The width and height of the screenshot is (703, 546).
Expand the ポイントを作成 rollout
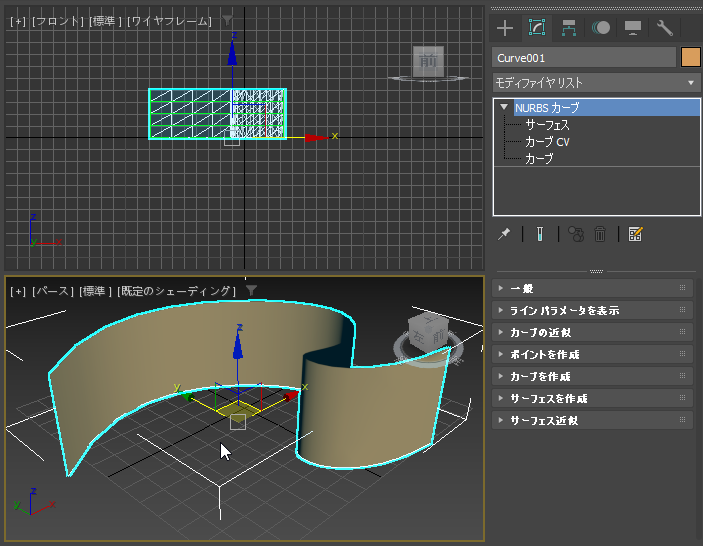pyautogui.click(x=592, y=354)
